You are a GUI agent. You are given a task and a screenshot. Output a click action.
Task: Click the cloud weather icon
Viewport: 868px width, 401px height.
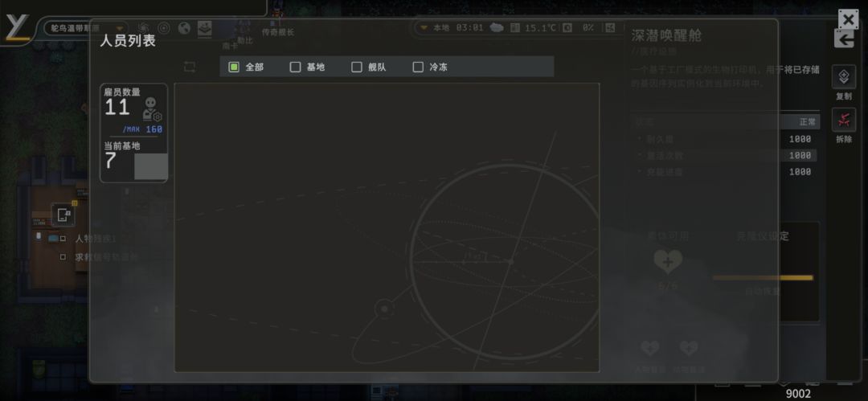(497, 27)
